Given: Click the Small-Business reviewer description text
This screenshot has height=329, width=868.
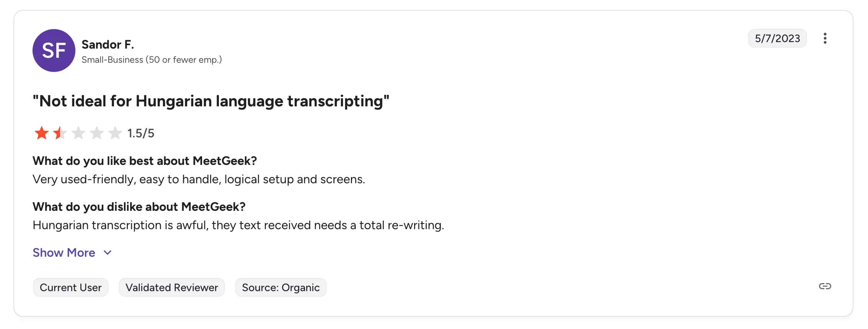Looking at the screenshot, I should (152, 60).
